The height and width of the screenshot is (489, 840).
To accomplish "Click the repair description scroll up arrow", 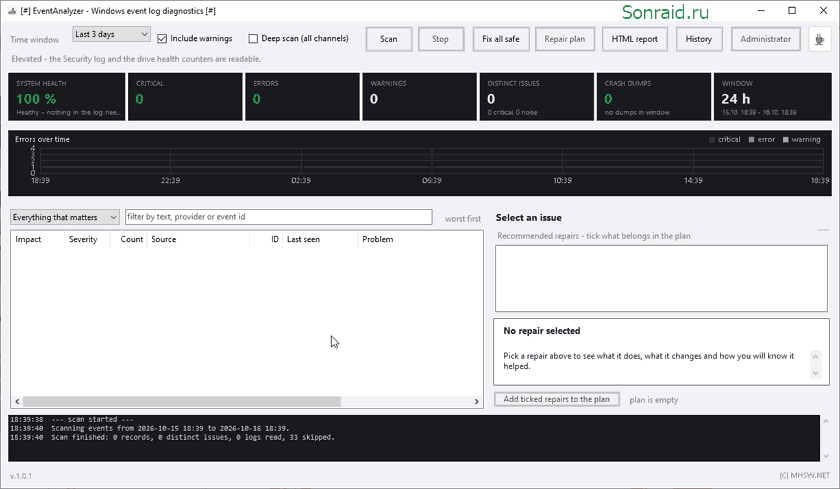I will [815, 356].
